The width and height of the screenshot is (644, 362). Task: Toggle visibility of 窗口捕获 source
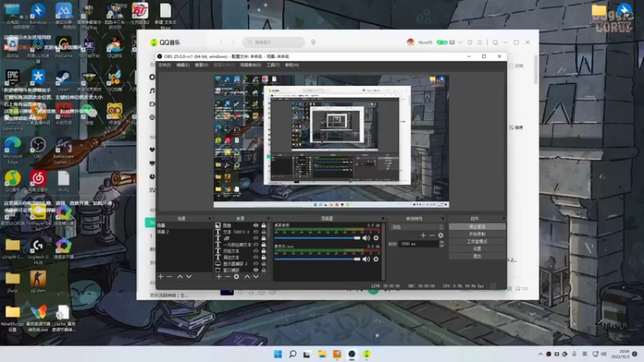(x=256, y=270)
